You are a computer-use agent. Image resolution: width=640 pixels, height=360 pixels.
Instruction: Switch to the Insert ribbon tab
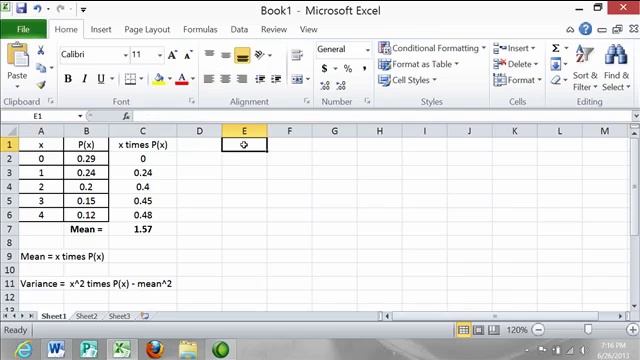[101, 29]
